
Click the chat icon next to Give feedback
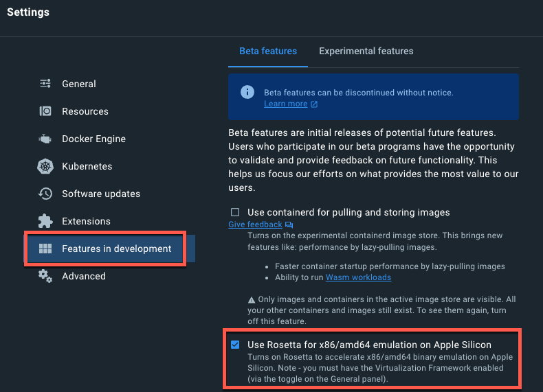(x=289, y=225)
